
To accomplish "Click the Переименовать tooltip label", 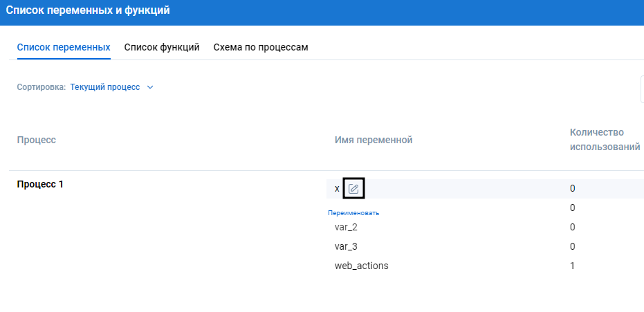I will click(x=353, y=213).
